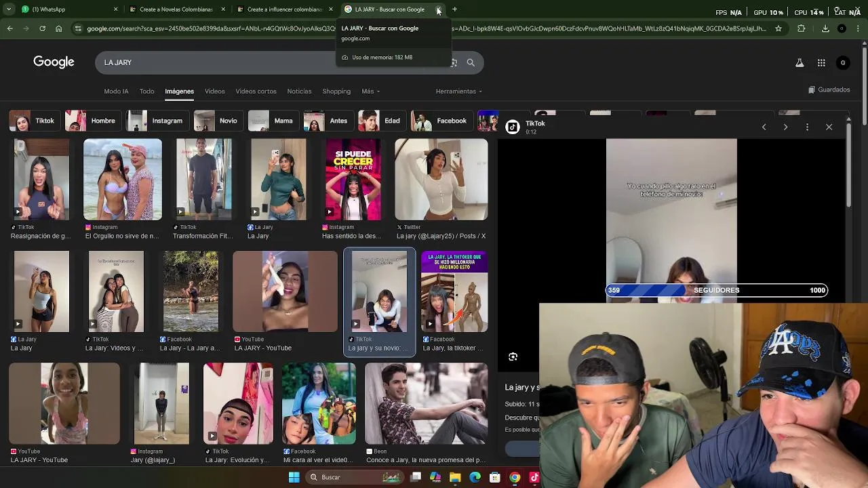Open a new browser tab

point(454,9)
